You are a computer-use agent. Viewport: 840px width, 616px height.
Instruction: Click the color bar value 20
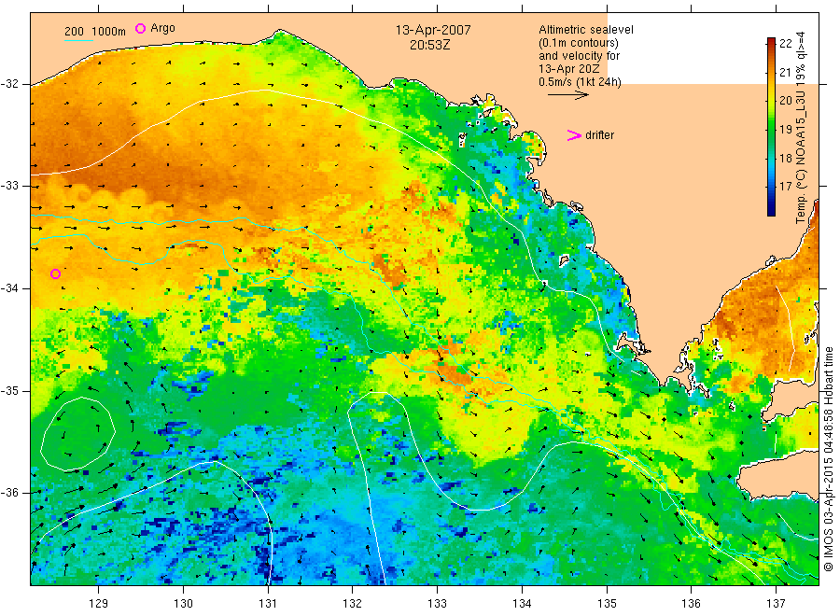click(785, 101)
